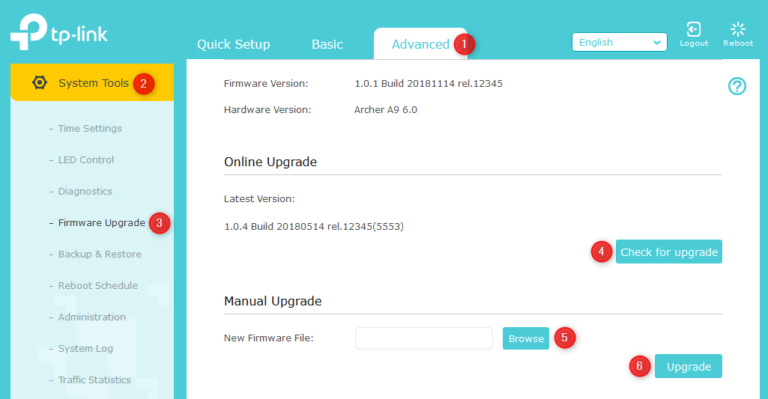
Task: Click the Check for upgrade button
Action: (669, 252)
